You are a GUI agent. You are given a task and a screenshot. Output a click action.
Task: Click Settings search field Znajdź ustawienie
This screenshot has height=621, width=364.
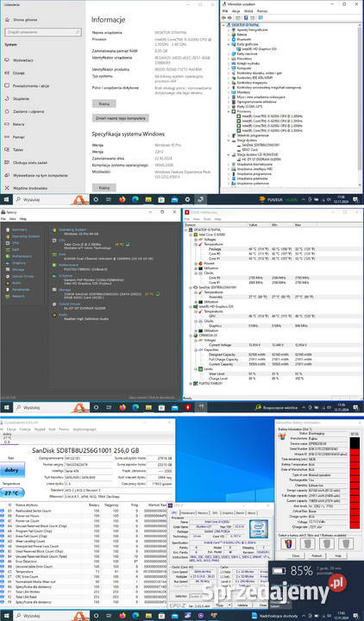[43, 32]
